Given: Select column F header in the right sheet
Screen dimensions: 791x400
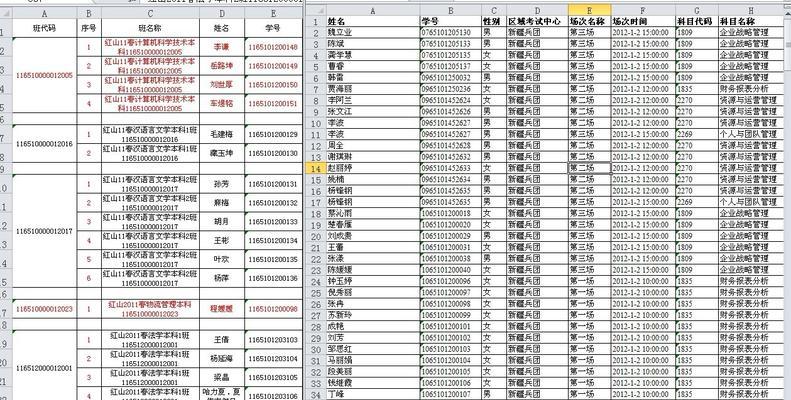Looking at the screenshot, I should click(643, 11).
